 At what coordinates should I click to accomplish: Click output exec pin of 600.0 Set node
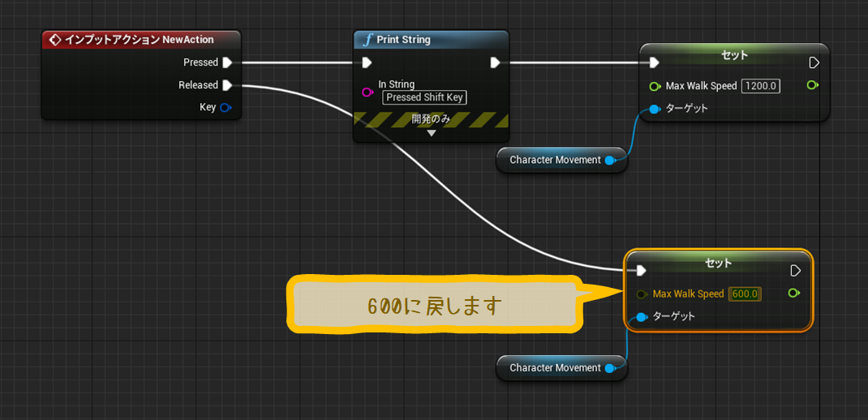(796, 271)
